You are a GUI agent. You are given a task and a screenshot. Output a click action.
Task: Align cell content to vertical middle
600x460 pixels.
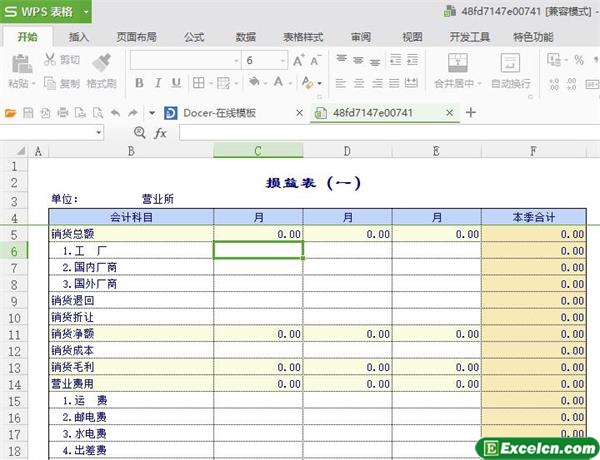click(x=358, y=60)
